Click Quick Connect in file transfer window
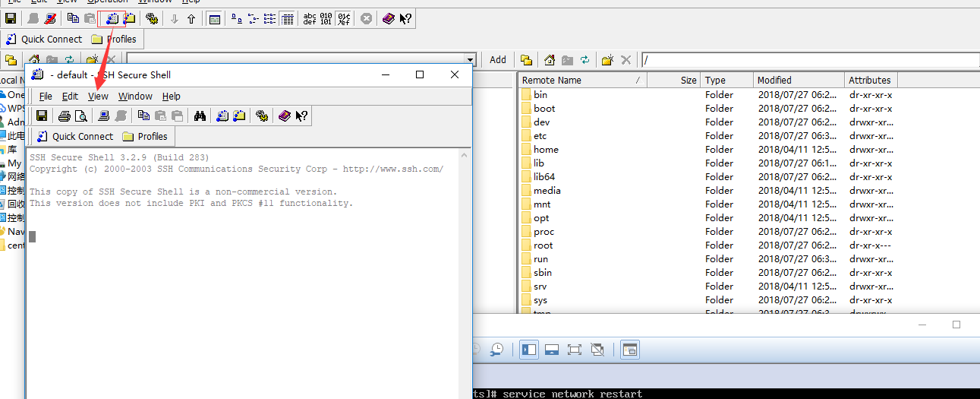 tap(43, 39)
